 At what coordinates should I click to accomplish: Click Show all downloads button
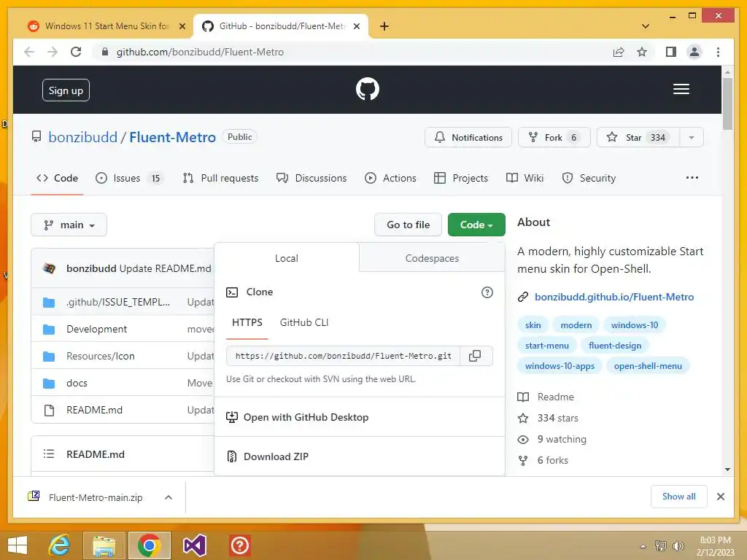click(x=678, y=497)
